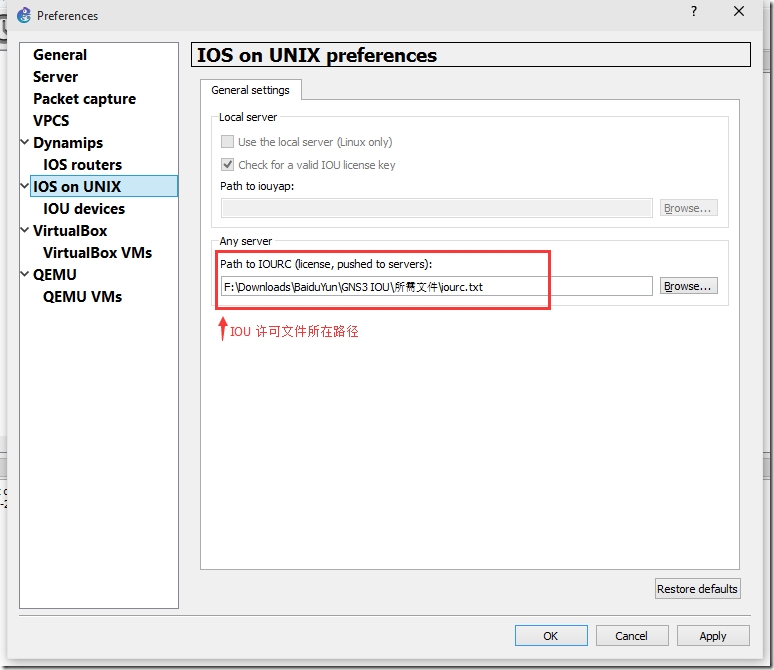
Task: Click Restore defaults button
Action: pyautogui.click(x=697, y=589)
